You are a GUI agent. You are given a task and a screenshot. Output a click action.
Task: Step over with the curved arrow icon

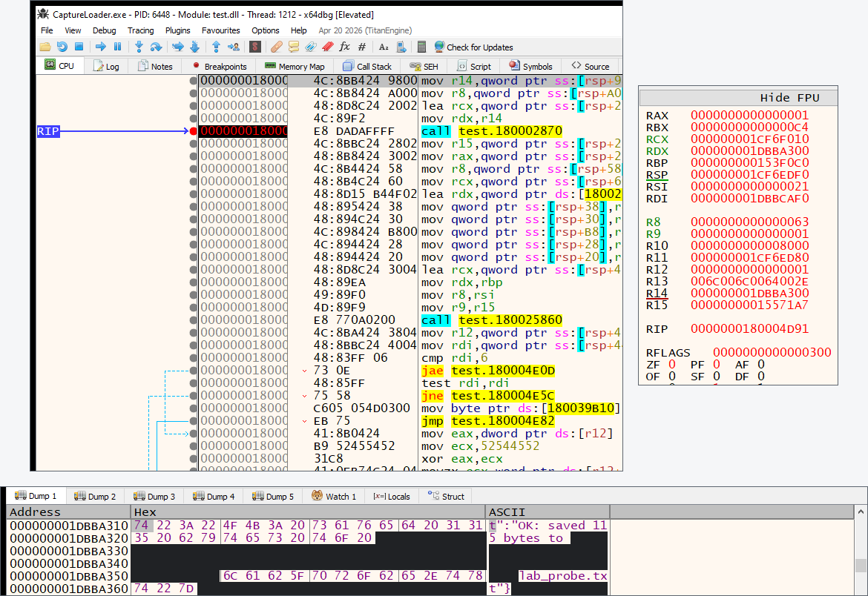pyautogui.click(x=156, y=47)
